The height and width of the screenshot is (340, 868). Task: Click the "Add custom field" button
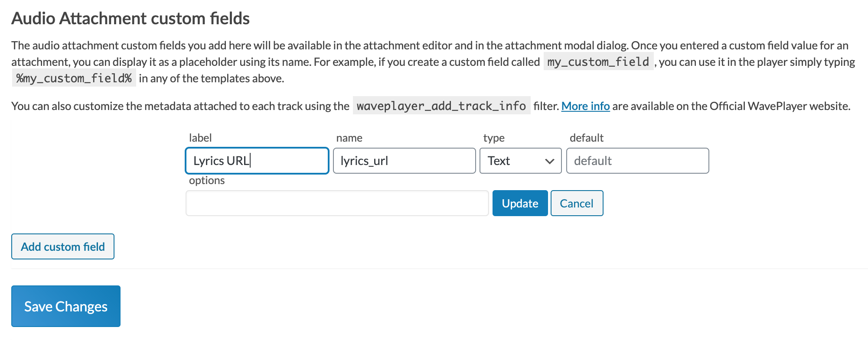(63, 246)
